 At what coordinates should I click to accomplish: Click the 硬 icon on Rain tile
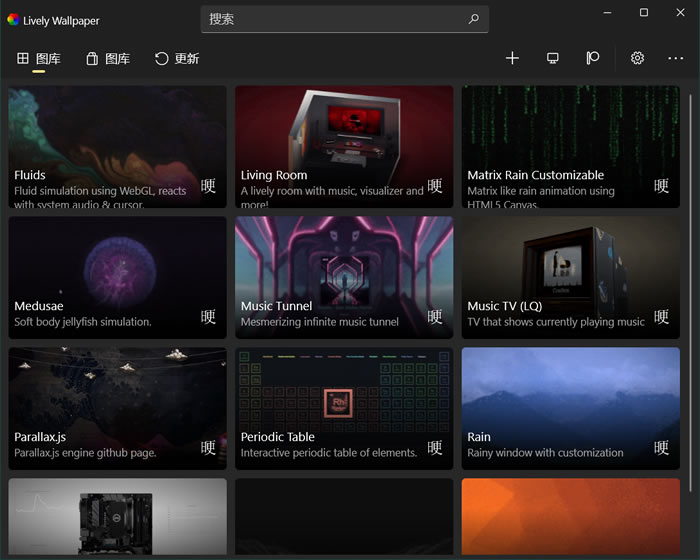(x=661, y=448)
